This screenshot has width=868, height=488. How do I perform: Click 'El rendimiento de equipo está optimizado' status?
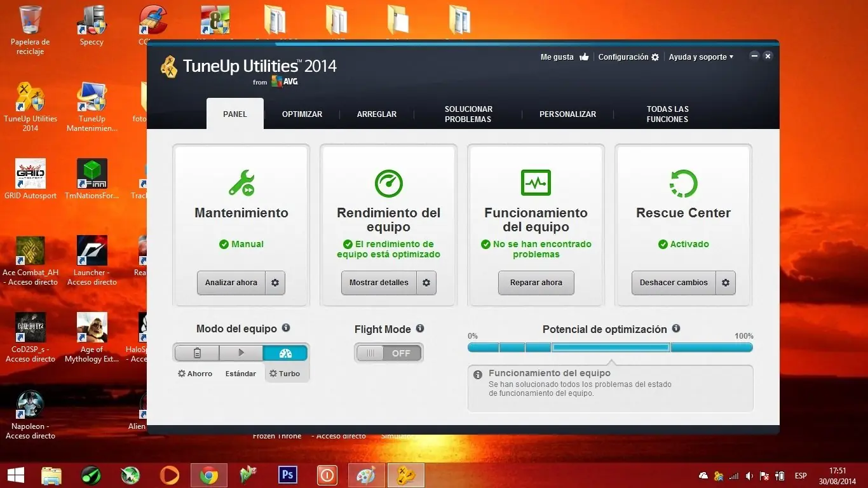388,249
